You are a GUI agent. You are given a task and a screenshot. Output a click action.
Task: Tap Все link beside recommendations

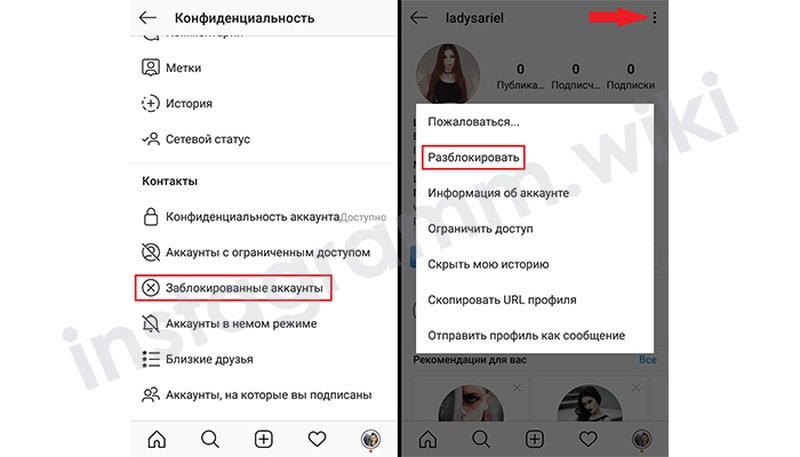647,360
